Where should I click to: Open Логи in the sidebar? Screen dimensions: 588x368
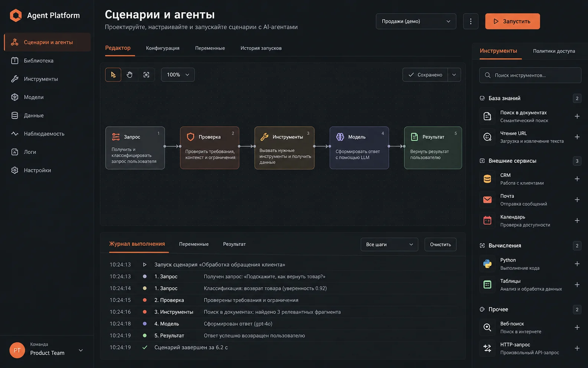[x=47, y=152]
